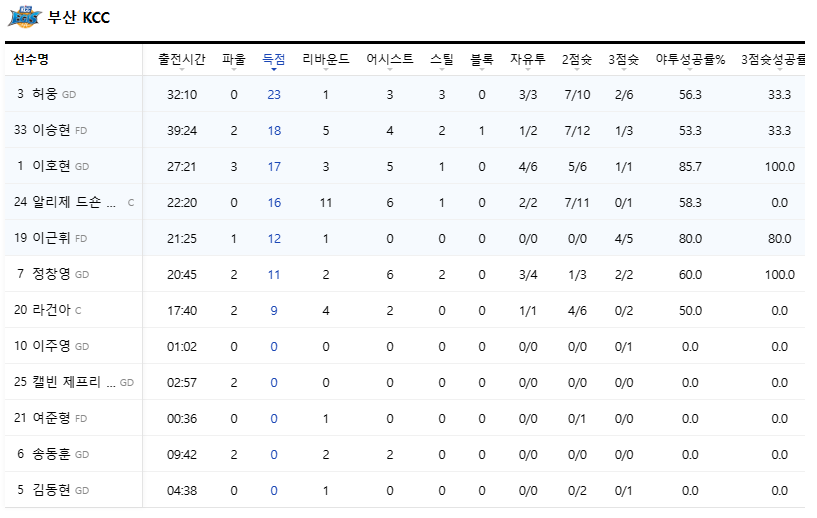Select 이호현's score value 17

pyautogui.click(x=274, y=167)
